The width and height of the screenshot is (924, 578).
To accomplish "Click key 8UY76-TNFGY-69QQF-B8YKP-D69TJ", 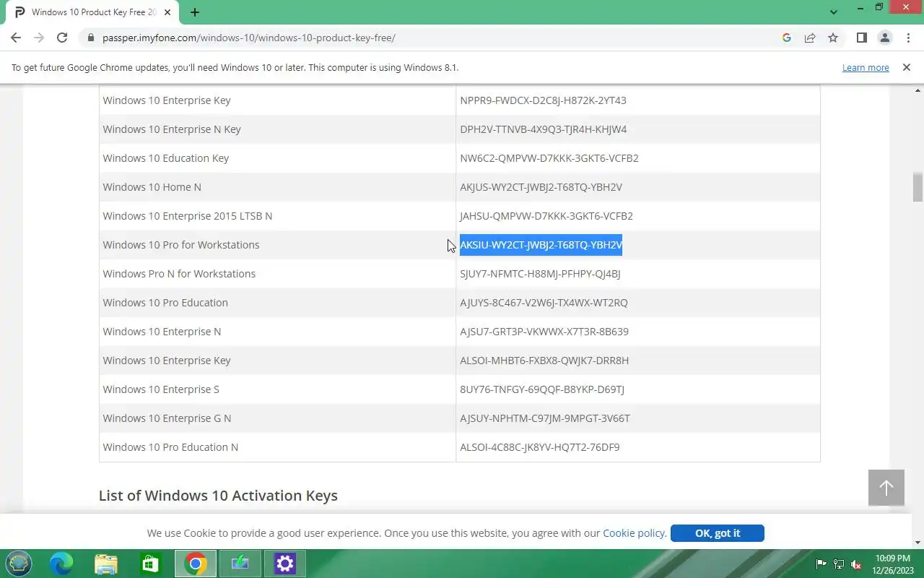I will pos(542,389).
